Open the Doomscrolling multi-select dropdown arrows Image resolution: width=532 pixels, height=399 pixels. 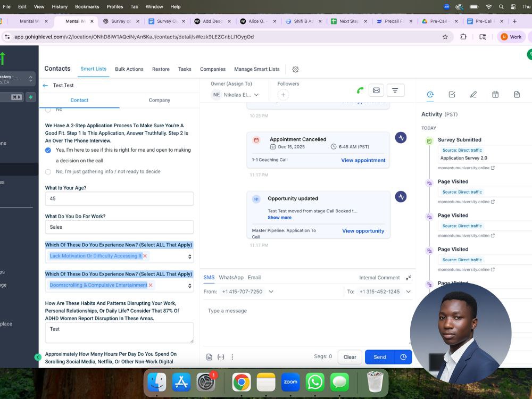[190, 286]
